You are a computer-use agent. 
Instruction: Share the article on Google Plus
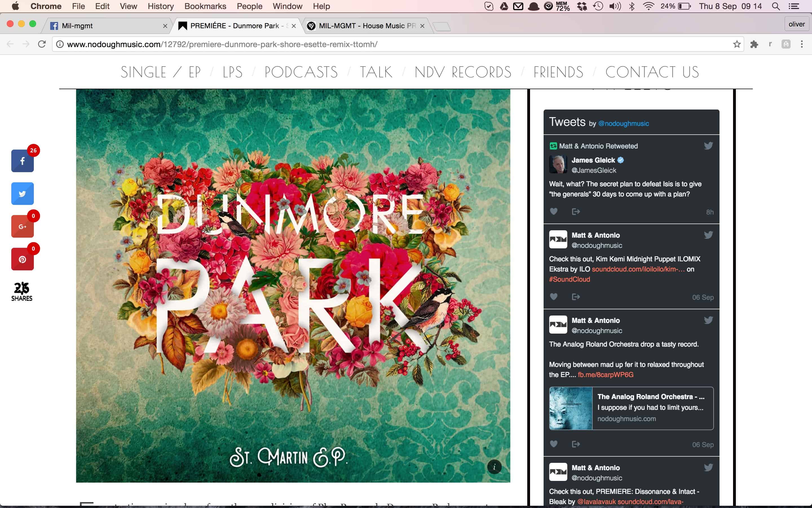coord(23,226)
